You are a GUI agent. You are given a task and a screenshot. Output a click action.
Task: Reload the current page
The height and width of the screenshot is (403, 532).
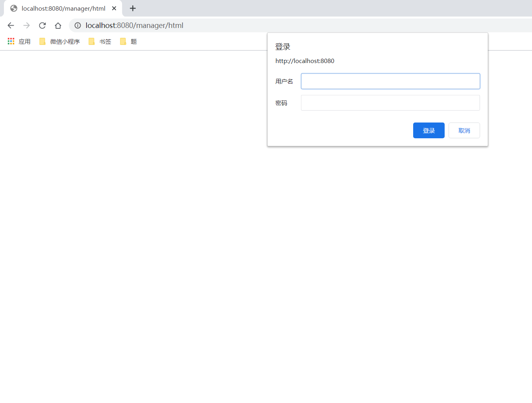(x=42, y=26)
